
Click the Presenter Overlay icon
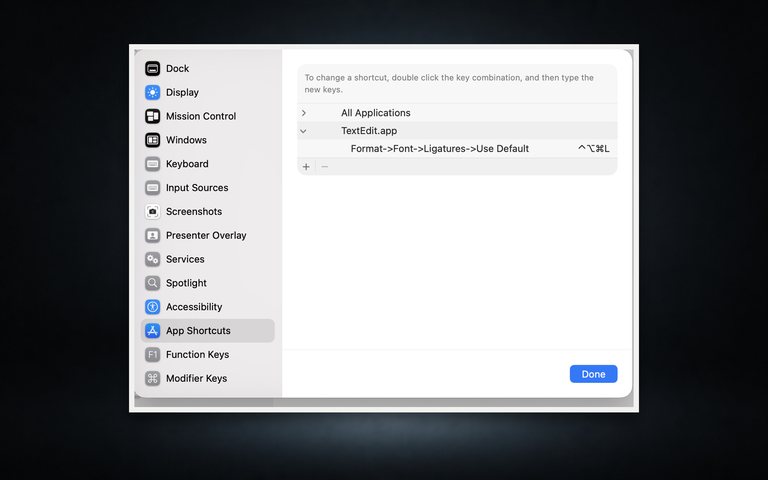tap(152, 236)
